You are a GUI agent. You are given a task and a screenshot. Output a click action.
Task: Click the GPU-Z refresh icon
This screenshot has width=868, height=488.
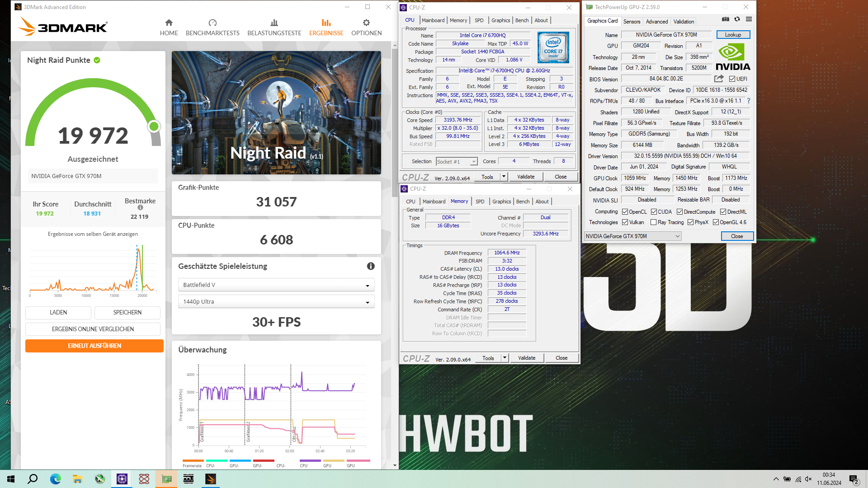737,19
